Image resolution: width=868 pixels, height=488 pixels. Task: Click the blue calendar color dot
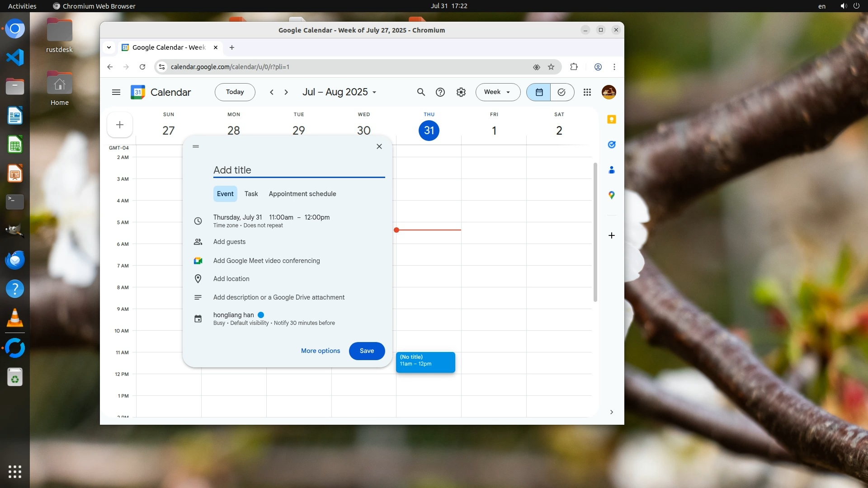pyautogui.click(x=261, y=315)
